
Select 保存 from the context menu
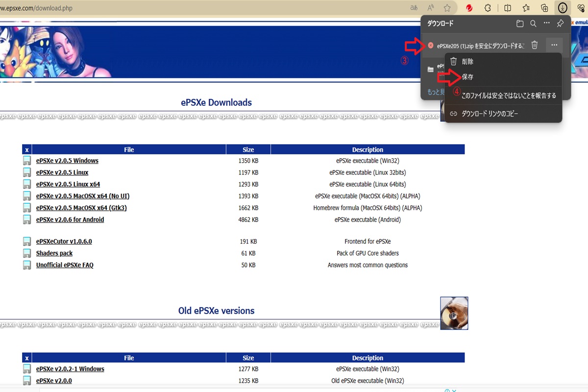pos(467,77)
